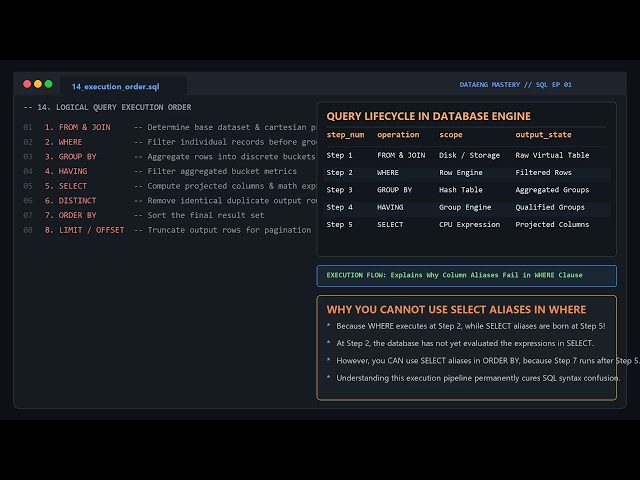This screenshot has width=640, height=480.
Task: Click the 'Step 2' table cell
Action: point(339,172)
